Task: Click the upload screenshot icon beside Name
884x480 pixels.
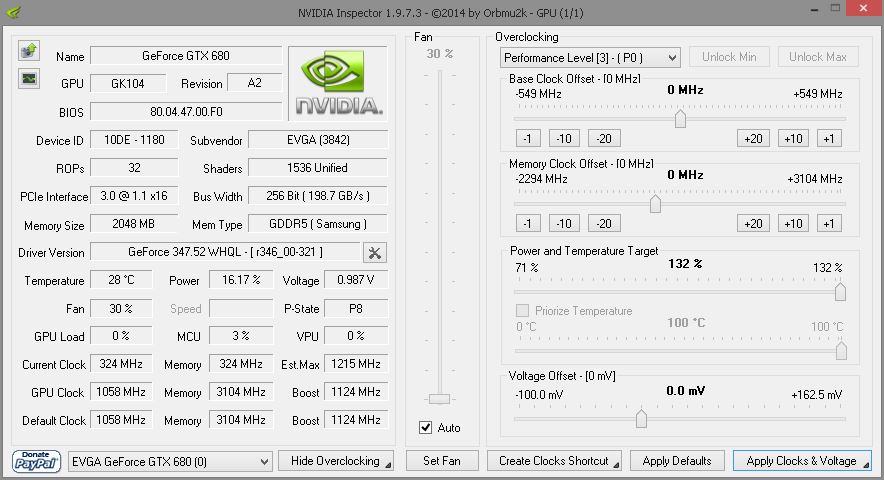Action: [x=29, y=51]
